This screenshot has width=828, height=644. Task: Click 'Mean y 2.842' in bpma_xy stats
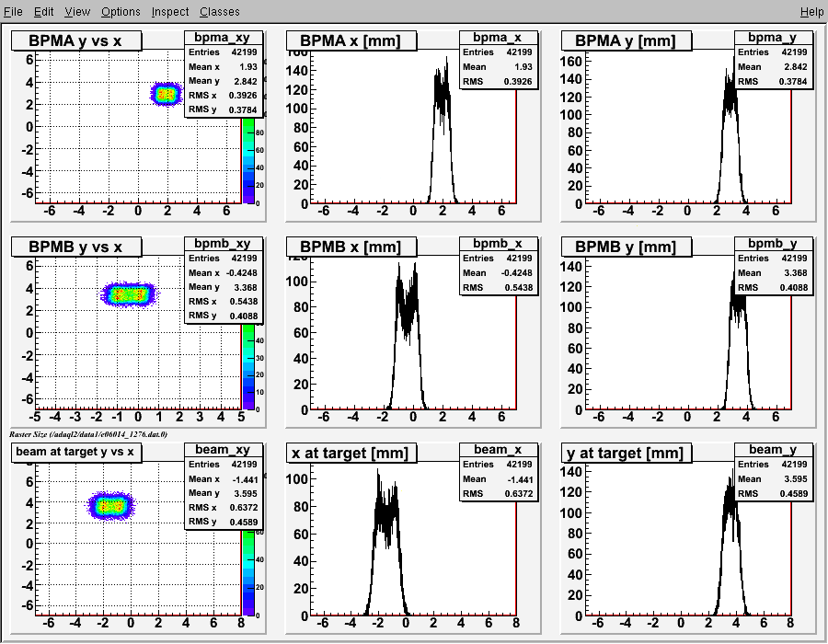(223, 81)
